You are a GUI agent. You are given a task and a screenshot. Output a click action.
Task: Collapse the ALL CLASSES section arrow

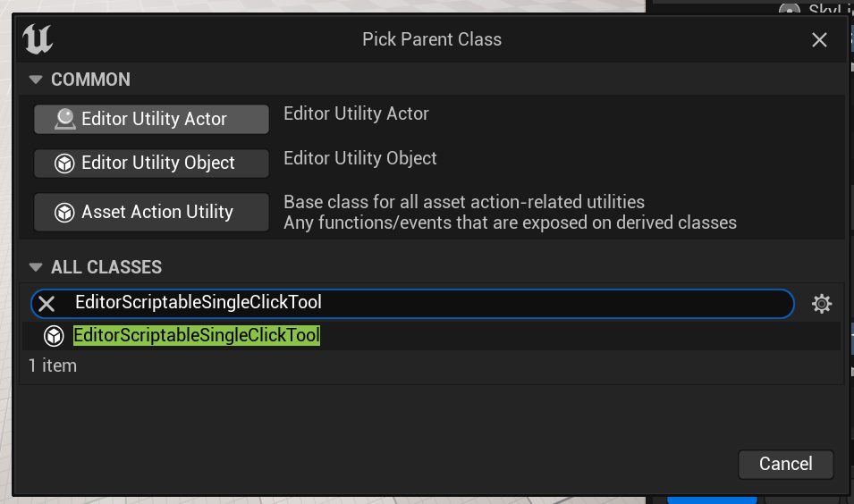[x=36, y=267]
